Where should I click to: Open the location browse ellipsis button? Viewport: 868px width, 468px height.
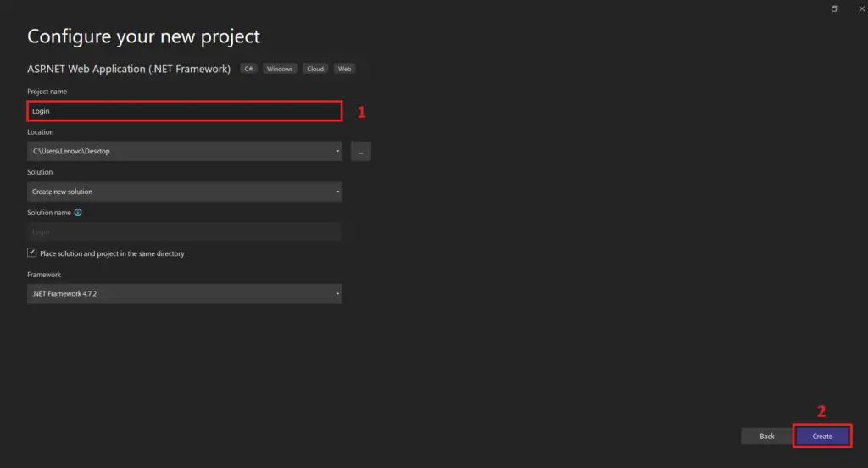click(361, 152)
